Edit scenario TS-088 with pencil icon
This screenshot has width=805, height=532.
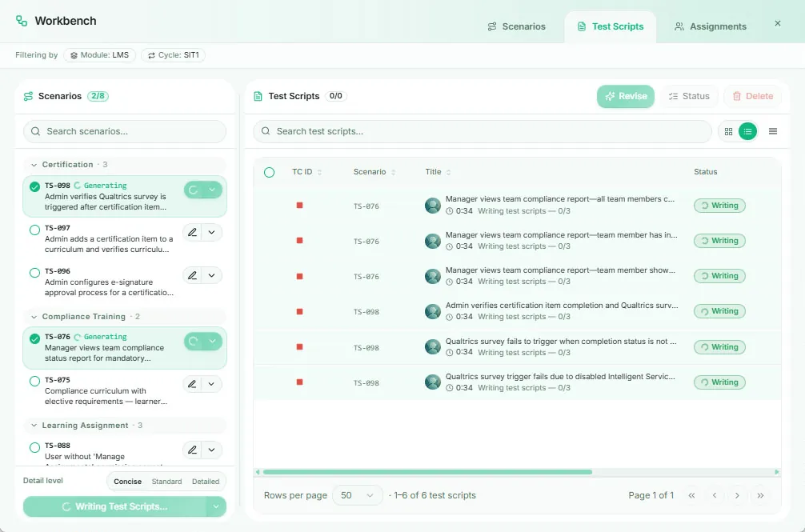tap(192, 450)
